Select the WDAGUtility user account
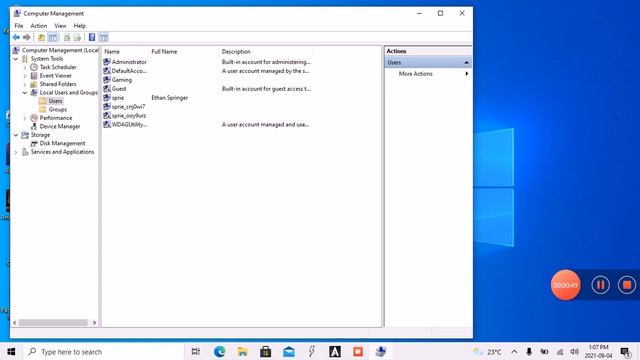Image resolution: width=640 pixels, height=360 pixels. point(125,125)
